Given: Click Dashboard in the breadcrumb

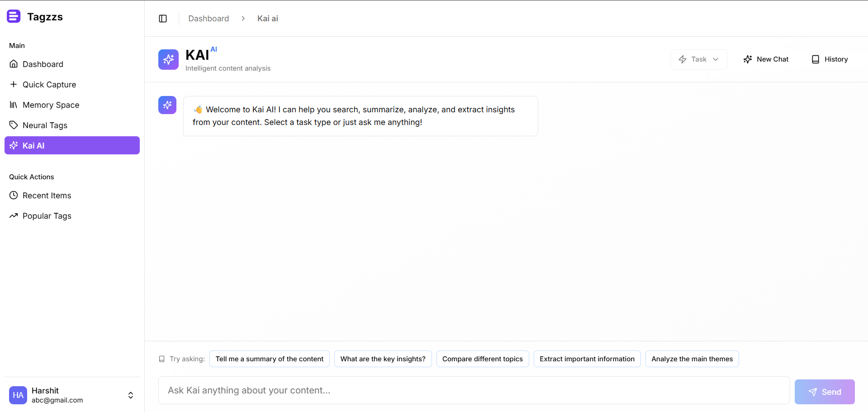Looking at the screenshot, I should coord(209,19).
